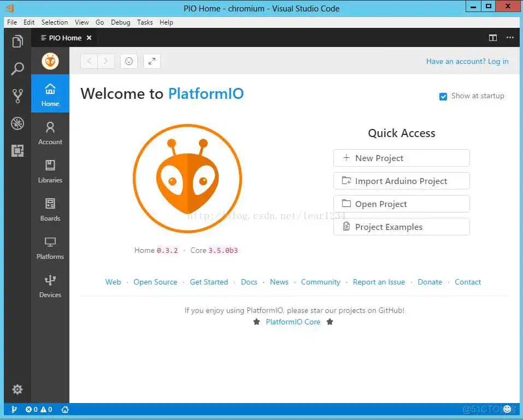Click the PlatformIO alien logo in sidebar
This screenshot has width=523, height=420.
pyautogui.click(x=50, y=61)
